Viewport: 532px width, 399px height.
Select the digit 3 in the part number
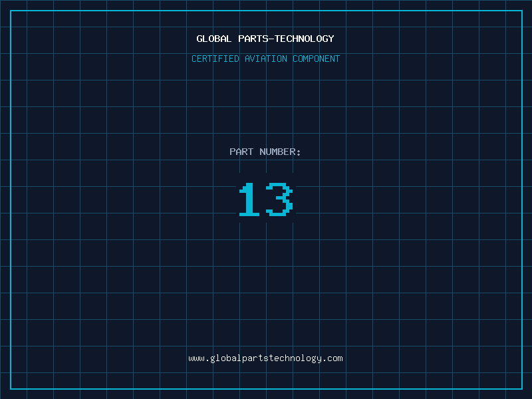coord(279,199)
